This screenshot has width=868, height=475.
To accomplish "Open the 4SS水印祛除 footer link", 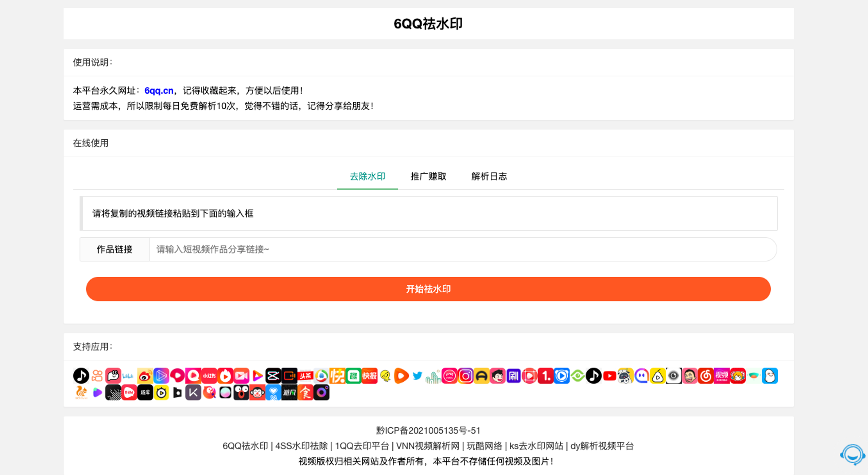I will coord(301,446).
